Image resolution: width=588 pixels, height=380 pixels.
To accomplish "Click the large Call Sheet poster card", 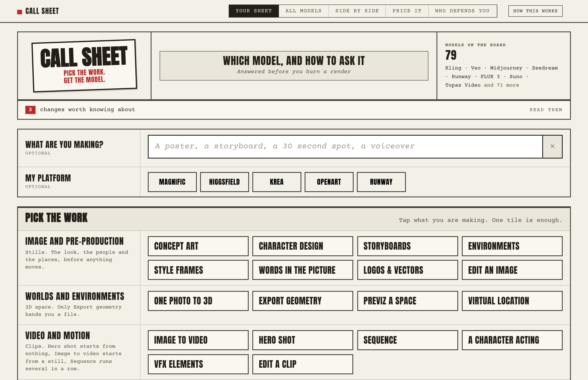I will coord(84,66).
